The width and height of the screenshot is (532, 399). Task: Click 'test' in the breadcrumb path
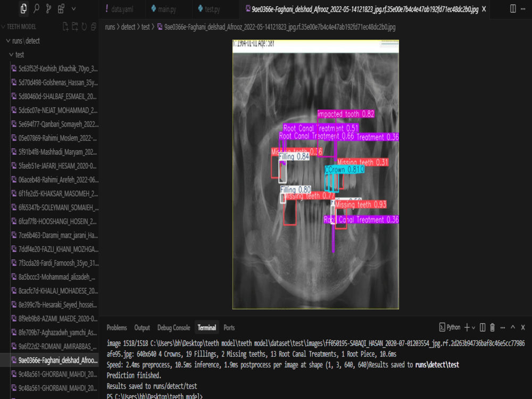(146, 27)
